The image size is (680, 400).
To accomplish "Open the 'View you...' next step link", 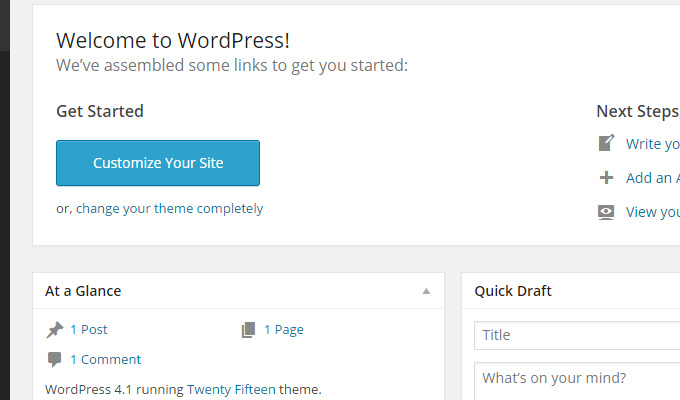I will (x=653, y=212).
